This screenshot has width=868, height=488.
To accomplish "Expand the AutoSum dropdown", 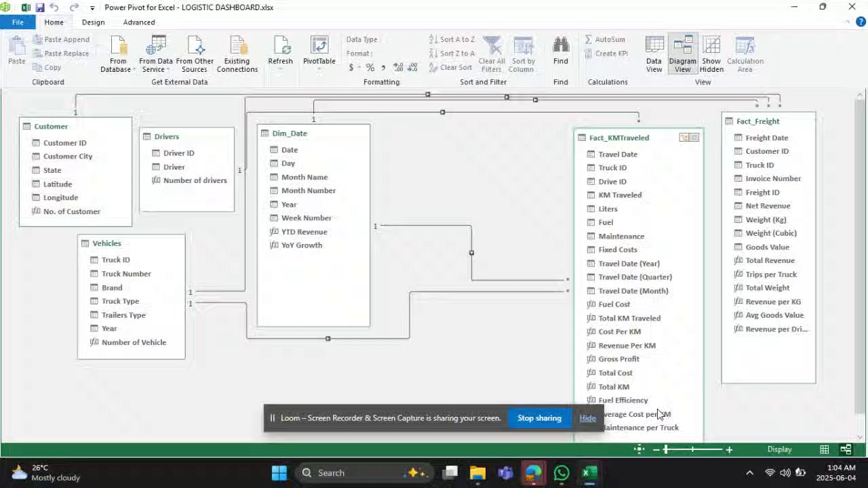I will pos(605,39).
